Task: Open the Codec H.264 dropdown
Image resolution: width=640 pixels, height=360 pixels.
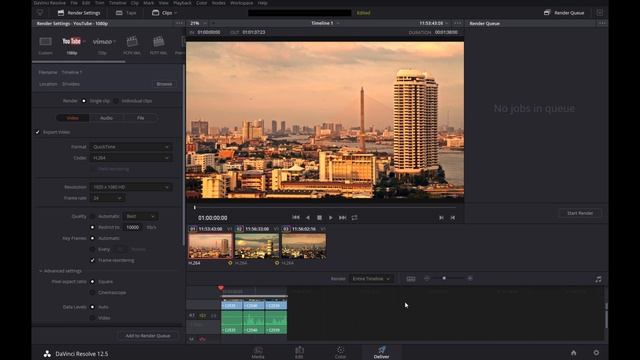Action: [131, 158]
